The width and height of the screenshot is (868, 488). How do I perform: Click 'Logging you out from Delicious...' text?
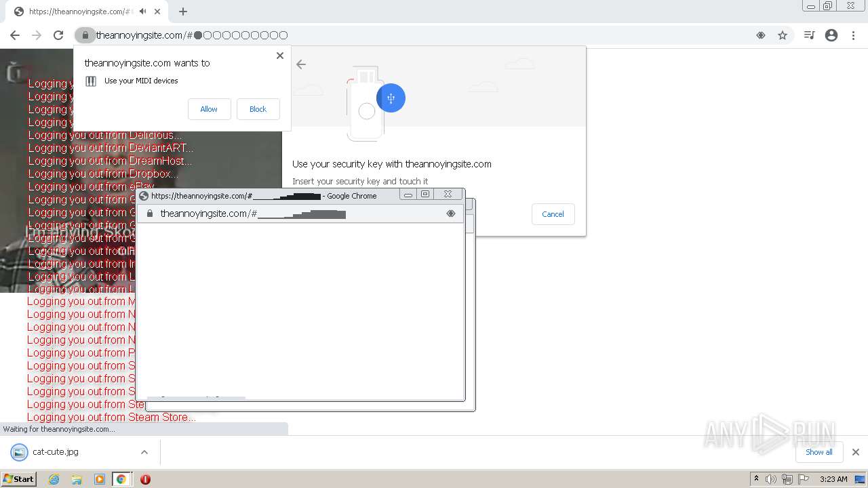(x=105, y=136)
